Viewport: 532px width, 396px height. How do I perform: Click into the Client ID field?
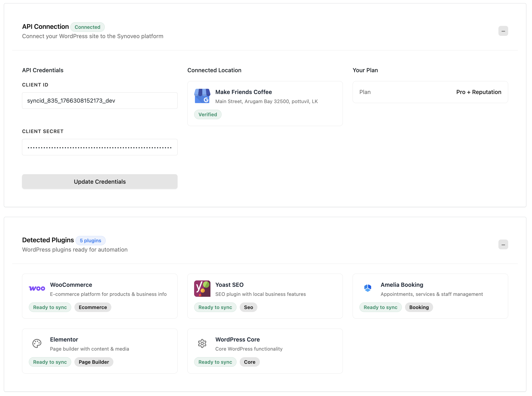[100, 101]
